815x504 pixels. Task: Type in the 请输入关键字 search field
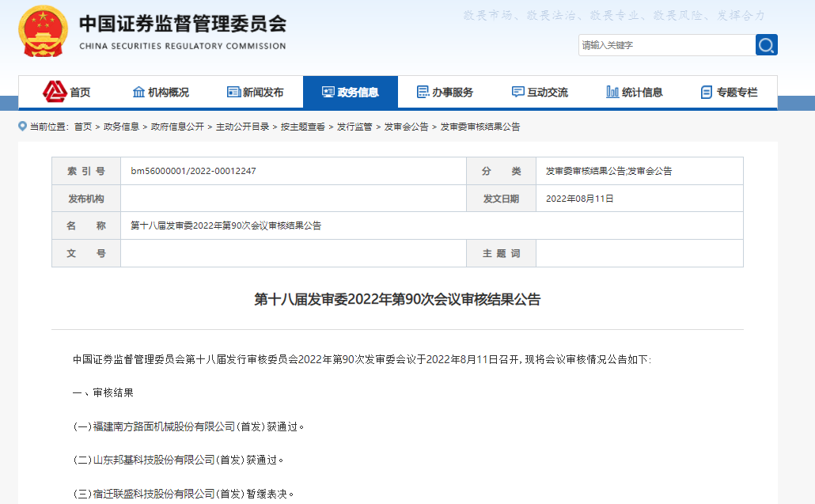(x=666, y=45)
